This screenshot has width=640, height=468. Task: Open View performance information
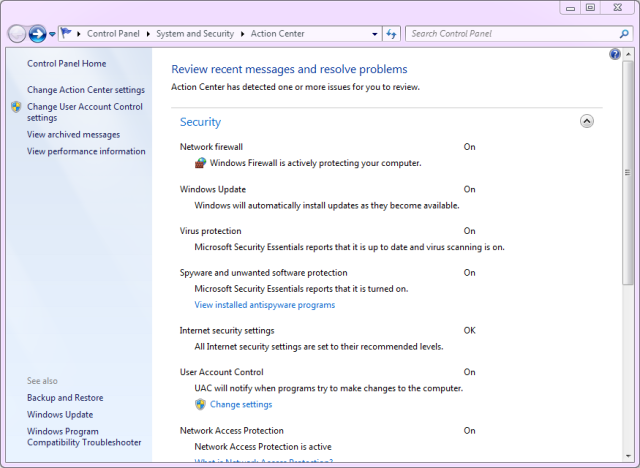click(x=86, y=151)
